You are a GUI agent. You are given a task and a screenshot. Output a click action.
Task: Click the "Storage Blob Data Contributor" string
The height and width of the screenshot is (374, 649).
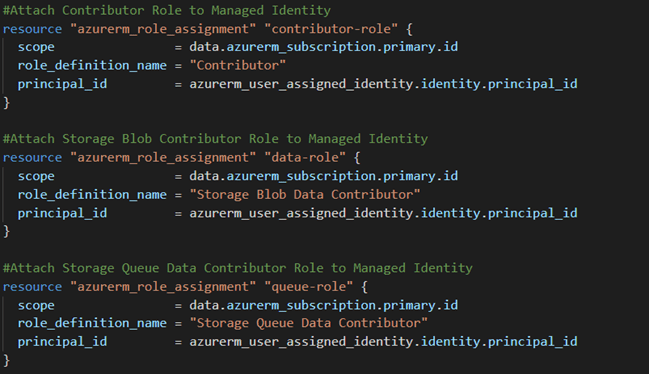pyautogui.click(x=305, y=194)
